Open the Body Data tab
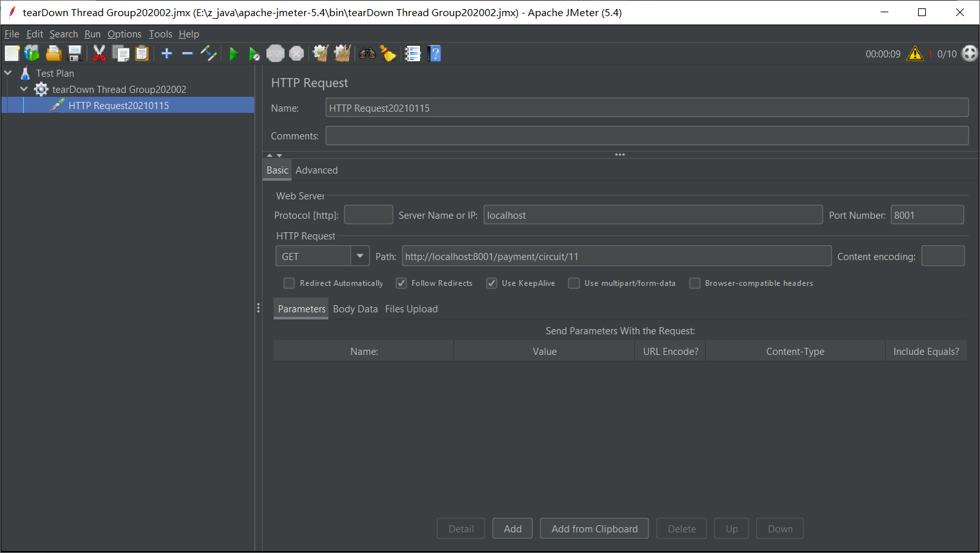The width and height of the screenshot is (980, 553). (355, 309)
